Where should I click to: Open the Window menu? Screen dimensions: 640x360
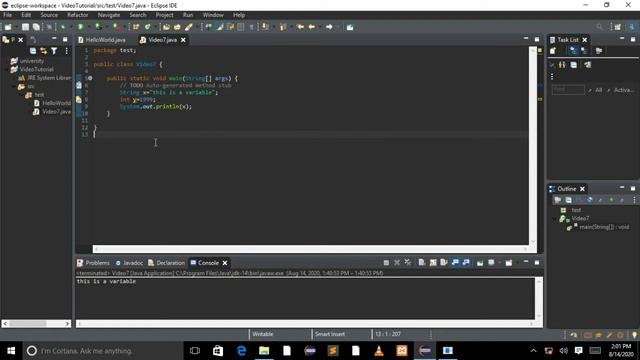click(x=213, y=15)
